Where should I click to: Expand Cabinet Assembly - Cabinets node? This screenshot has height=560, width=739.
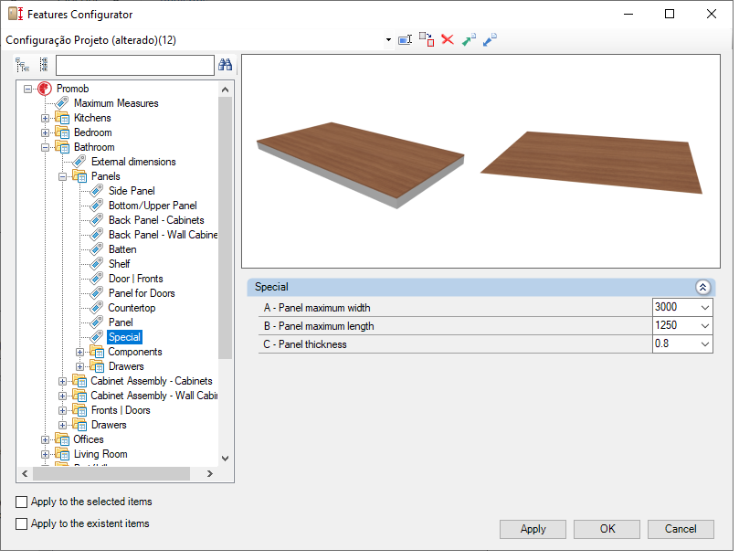click(x=63, y=381)
